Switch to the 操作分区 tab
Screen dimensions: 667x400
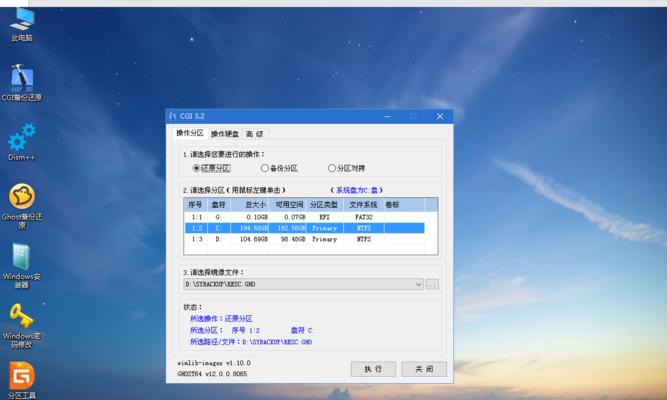[190, 133]
